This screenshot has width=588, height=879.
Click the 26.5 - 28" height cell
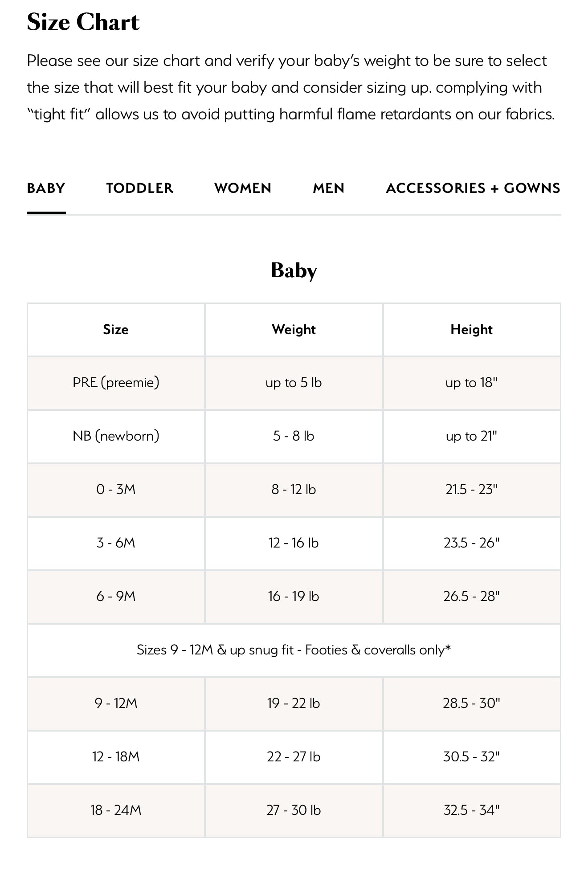click(x=471, y=597)
